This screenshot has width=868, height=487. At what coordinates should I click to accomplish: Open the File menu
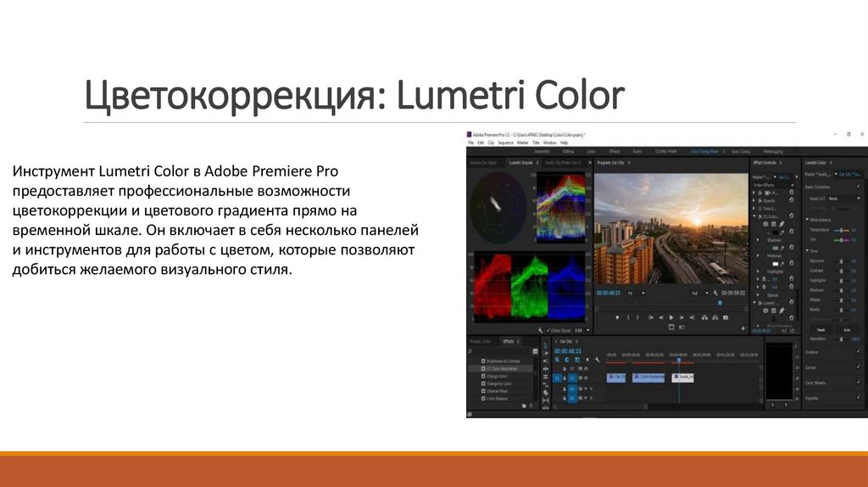tap(471, 143)
